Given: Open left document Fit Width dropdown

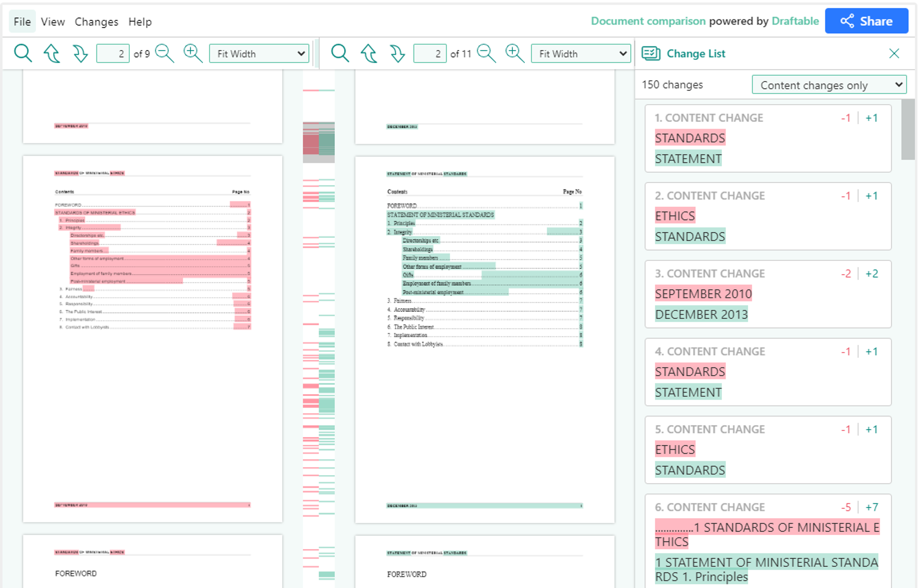Looking at the screenshot, I should coord(259,54).
